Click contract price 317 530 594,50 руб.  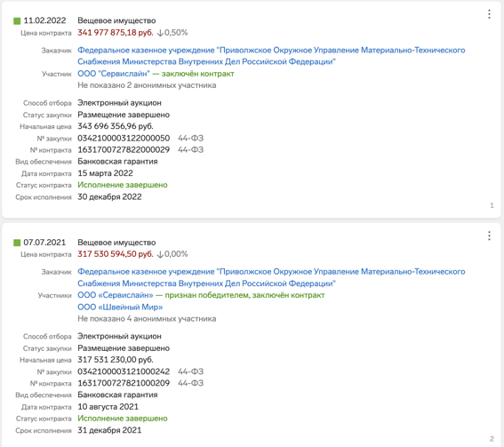(x=116, y=254)
